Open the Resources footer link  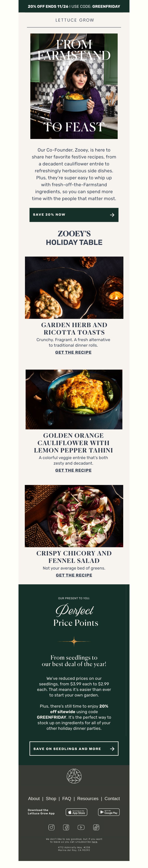pos(88,798)
